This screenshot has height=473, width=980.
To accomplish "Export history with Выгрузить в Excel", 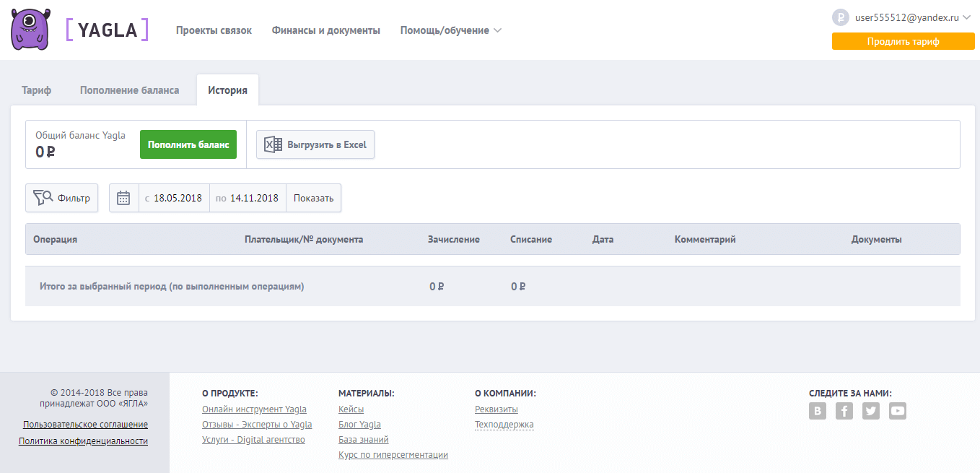I will click(315, 144).
